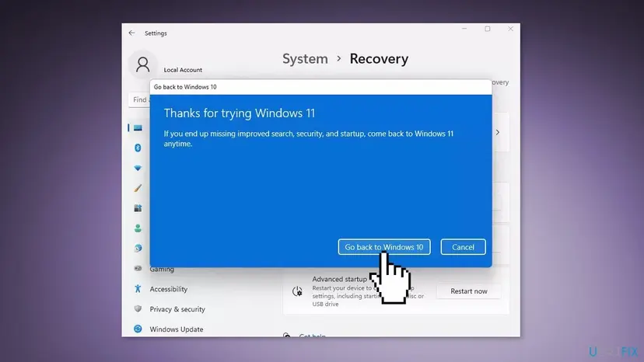Open Accounts person icon in sidebar
The height and width of the screenshot is (362, 644).
pyautogui.click(x=138, y=228)
